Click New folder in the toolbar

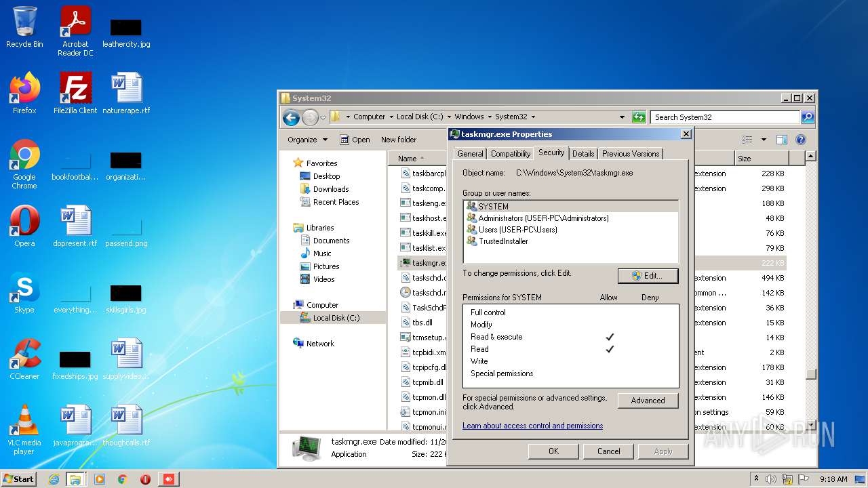pos(399,140)
